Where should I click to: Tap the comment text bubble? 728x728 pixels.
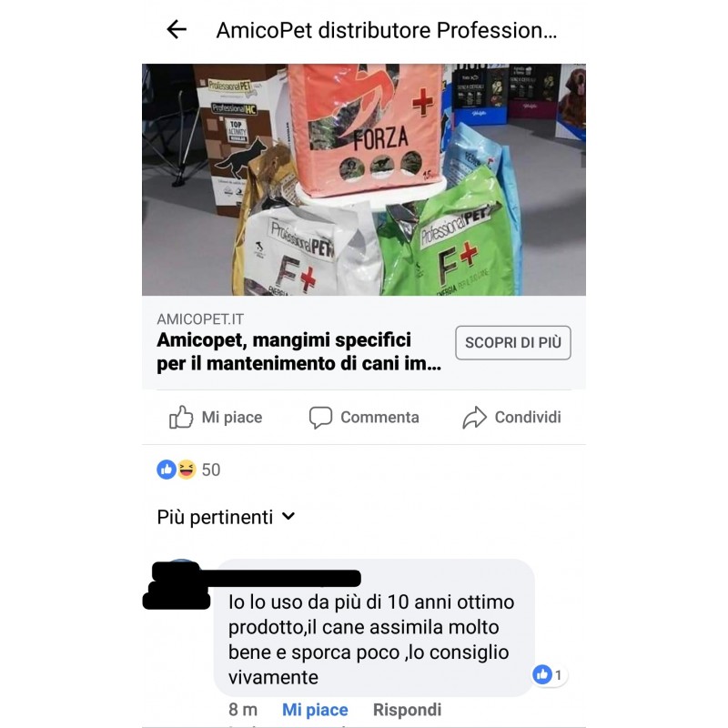pyautogui.click(x=374, y=628)
